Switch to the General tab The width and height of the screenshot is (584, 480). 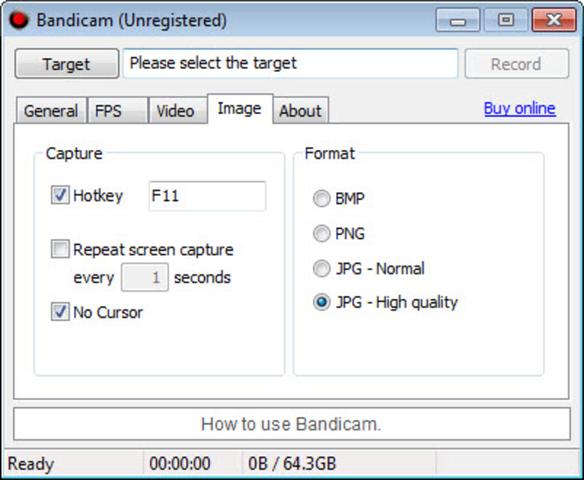(x=51, y=111)
